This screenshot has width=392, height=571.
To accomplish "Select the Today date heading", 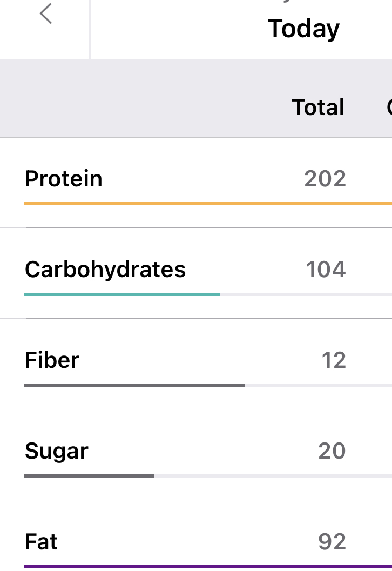I will click(x=303, y=29).
